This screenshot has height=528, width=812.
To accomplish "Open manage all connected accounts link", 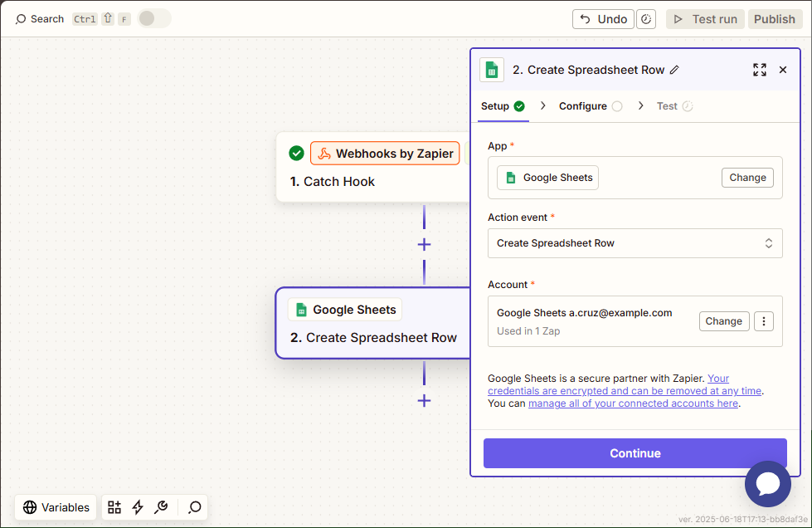I will tap(633, 403).
